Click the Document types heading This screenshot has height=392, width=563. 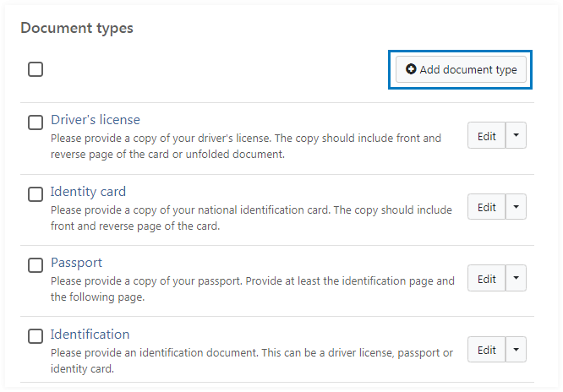tap(77, 28)
